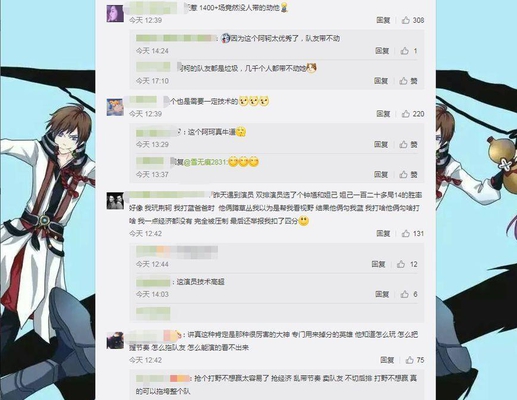This screenshot has width=517, height=400.
Task: Like the 12:44 reply with 12 likes
Action: click(401, 264)
